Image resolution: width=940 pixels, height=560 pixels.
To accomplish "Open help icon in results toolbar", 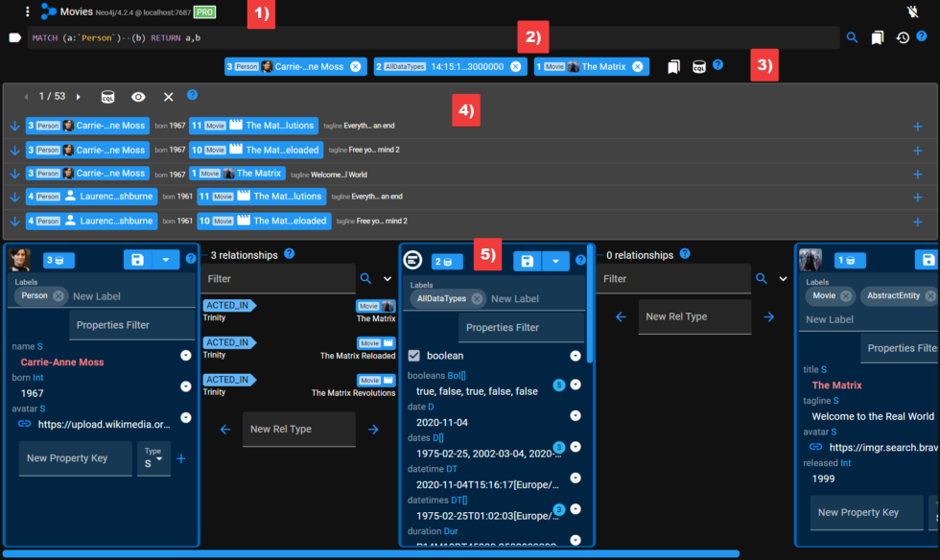I will click(192, 95).
